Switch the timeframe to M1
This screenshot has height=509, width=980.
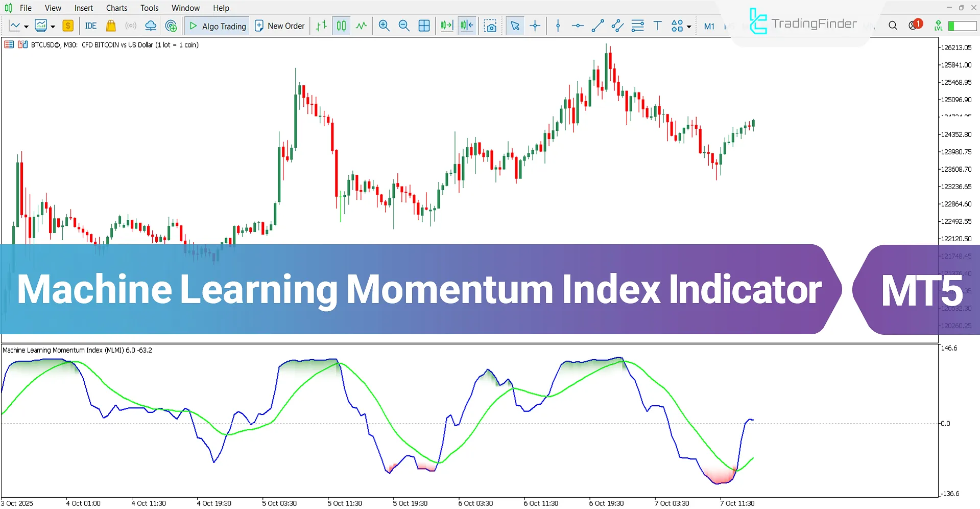709,26
